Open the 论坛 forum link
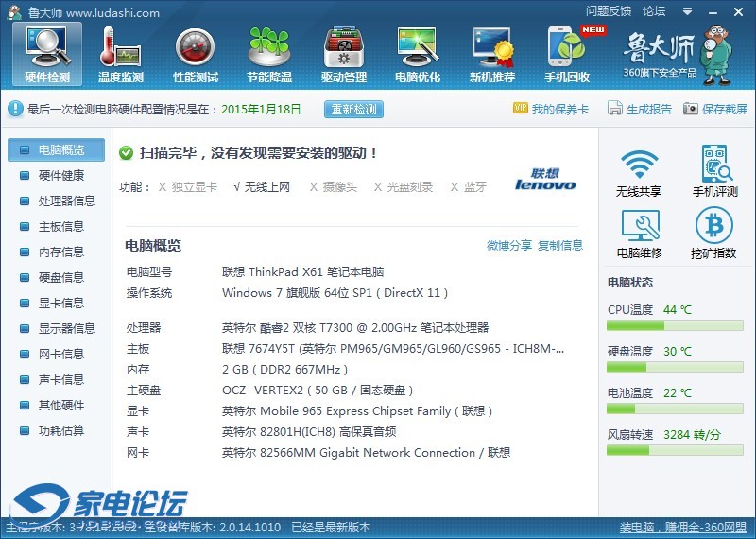Viewport: 756px width, 539px height. tap(654, 11)
